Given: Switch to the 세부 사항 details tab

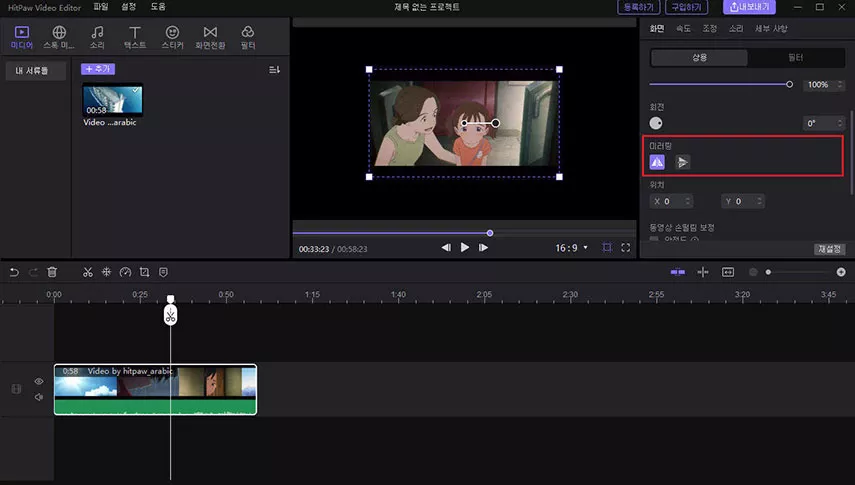Looking at the screenshot, I should [771, 28].
